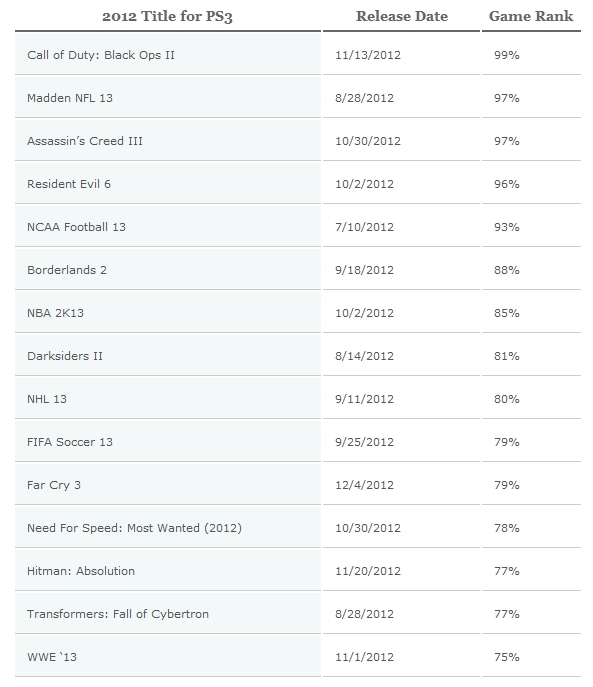Select the Call of Duty: Black Ops II title
The image size is (593, 687).
click(x=101, y=55)
